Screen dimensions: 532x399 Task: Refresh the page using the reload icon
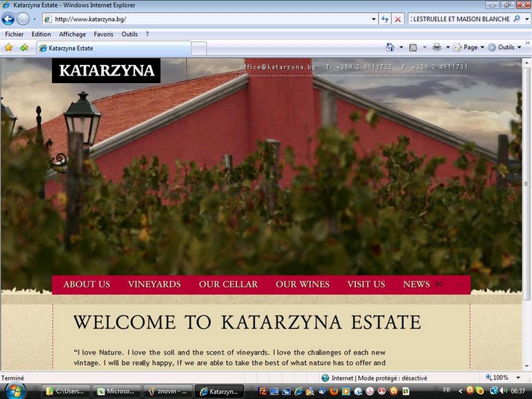385,19
